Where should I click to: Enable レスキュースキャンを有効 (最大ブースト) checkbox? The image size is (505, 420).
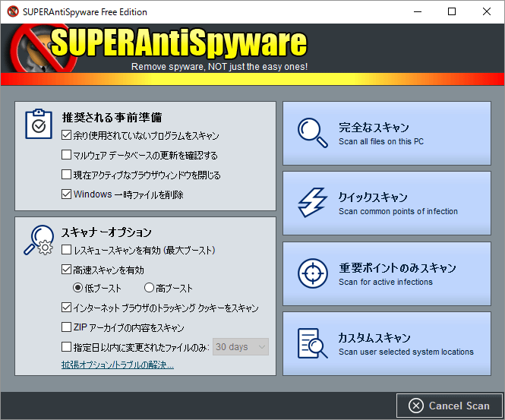(x=66, y=250)
